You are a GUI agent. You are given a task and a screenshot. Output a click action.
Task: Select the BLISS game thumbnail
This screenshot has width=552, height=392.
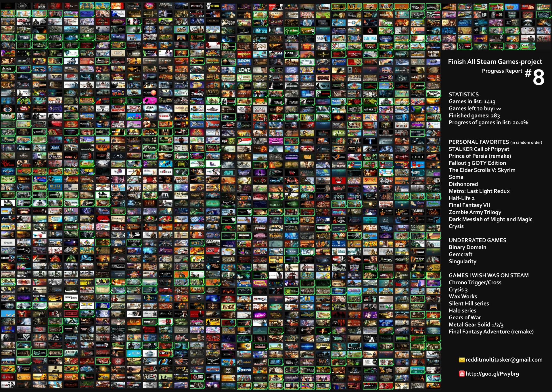[102, 147]
